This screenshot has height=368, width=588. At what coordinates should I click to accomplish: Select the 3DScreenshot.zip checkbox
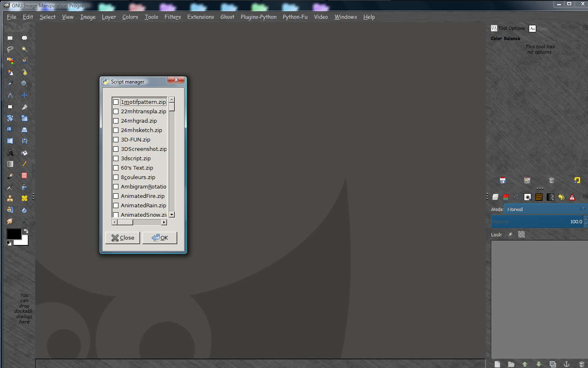click(116, 149)
